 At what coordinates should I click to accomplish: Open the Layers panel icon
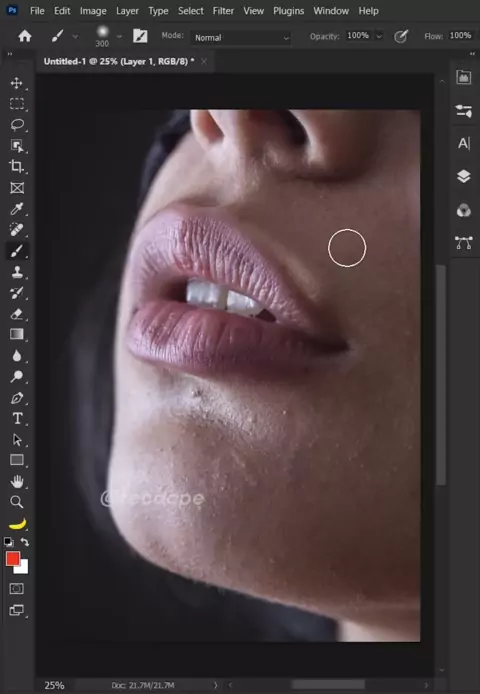[464, 176]
